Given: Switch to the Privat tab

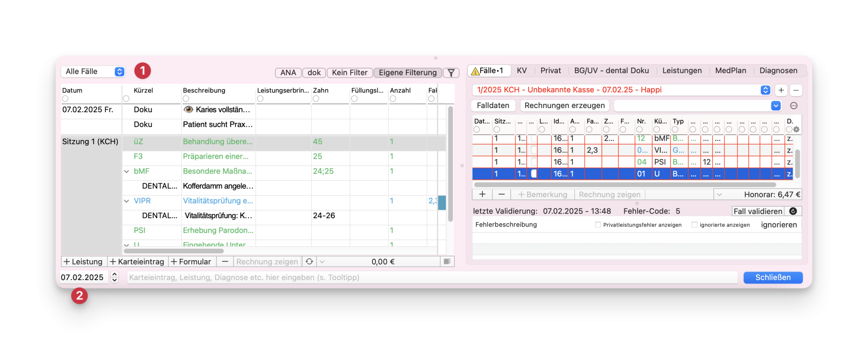Looking at the screenshot, I should 551,71.
